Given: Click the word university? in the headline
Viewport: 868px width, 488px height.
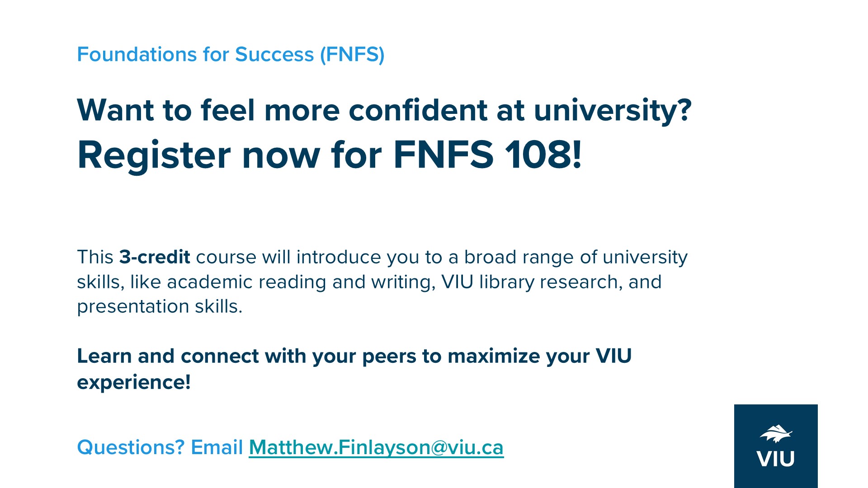Looking at the screenshot, I should [x=613, y=111].
